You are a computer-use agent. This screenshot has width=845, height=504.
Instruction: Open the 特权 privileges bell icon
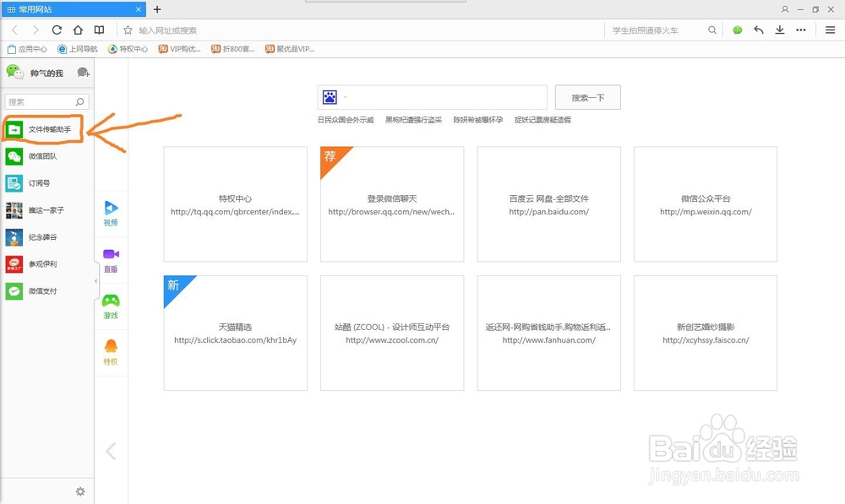point(111,353)
